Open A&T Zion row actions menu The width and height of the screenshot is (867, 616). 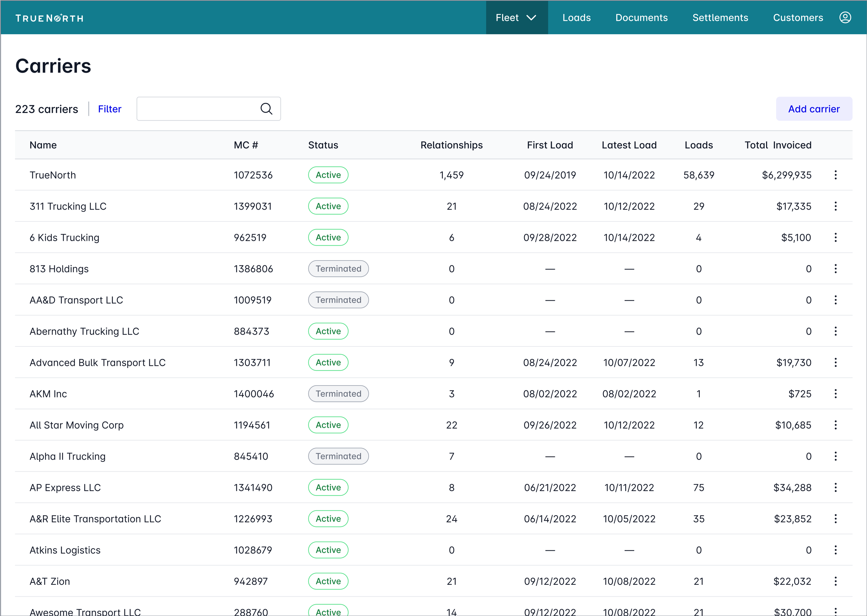click(835, 581)
